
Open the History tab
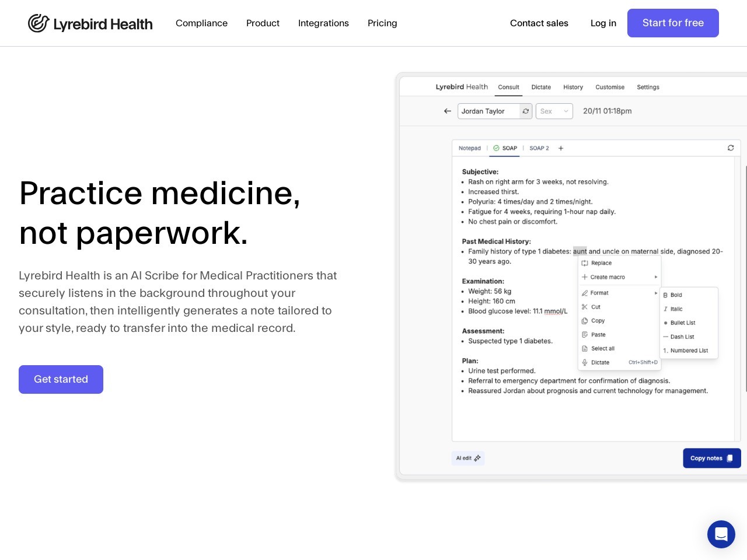573,87
